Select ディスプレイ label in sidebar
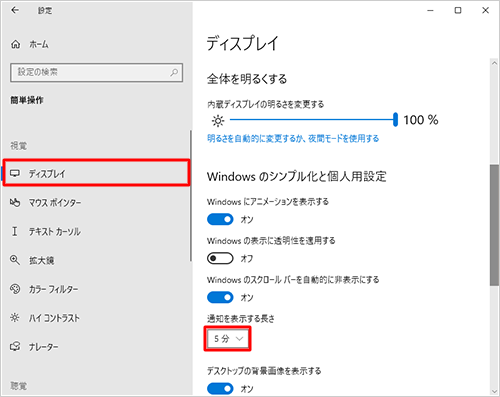The image size is (500, 397). (x=47, y=174)
